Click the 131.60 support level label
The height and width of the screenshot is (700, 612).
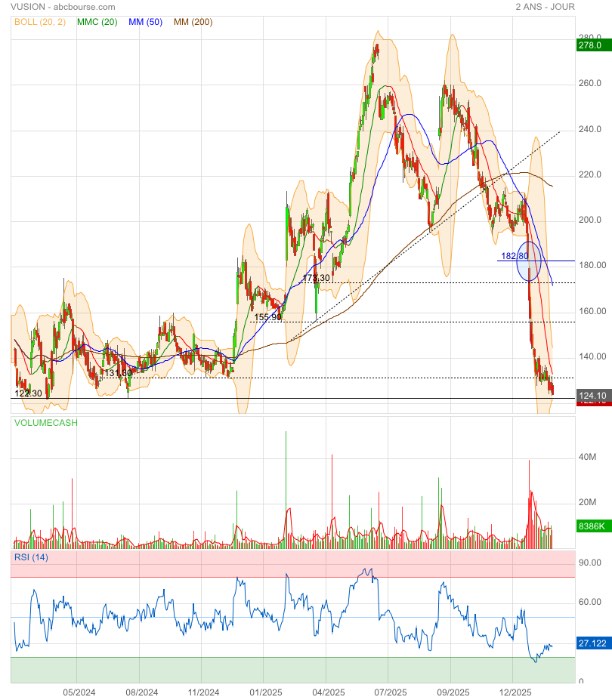[118, 373]
